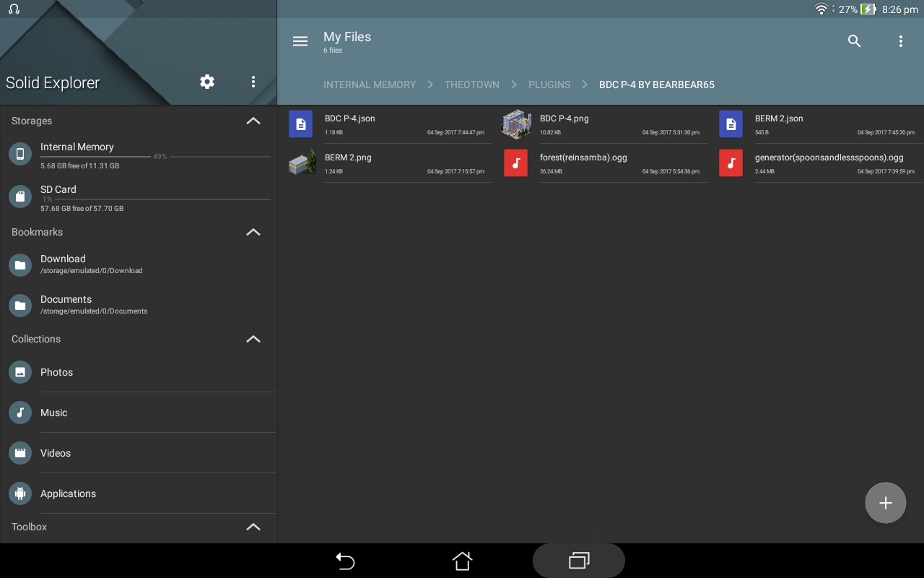Open SD Card storage

pyautogui.click(x=139, y=198)
